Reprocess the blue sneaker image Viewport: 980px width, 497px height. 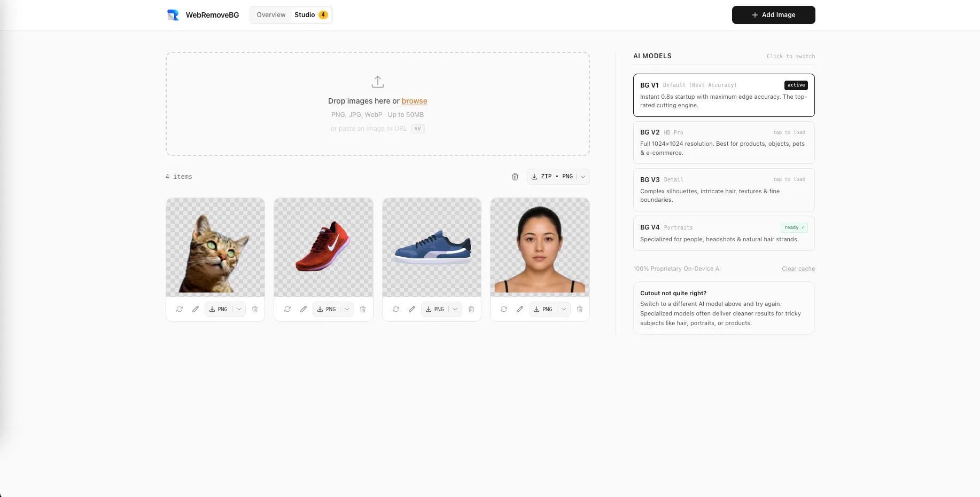coord(396,309)
